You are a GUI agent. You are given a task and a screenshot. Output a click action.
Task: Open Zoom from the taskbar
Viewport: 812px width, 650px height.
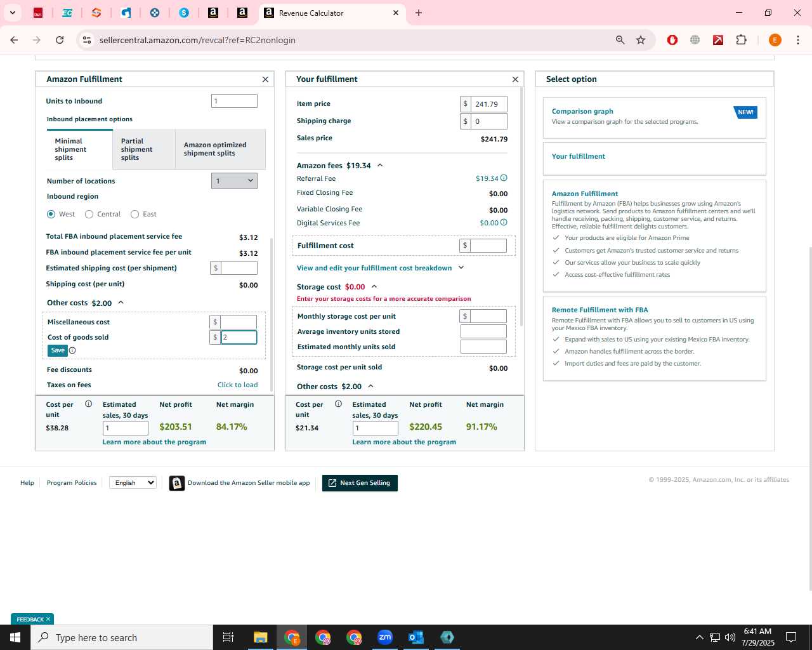[385, 637]
